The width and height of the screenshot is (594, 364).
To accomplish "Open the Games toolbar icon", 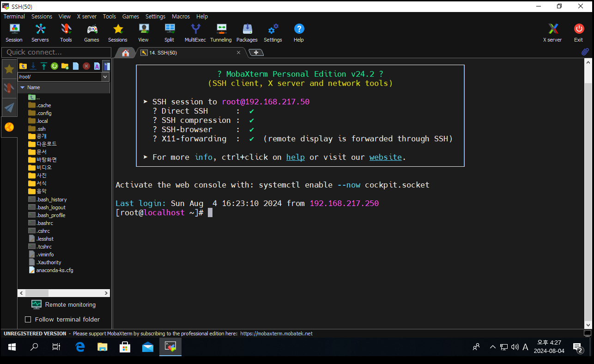I will (x=91, y=32).
